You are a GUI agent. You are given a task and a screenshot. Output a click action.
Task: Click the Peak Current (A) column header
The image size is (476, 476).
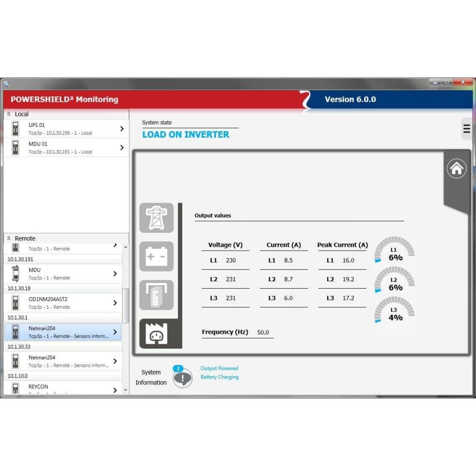tap(343, 245)
